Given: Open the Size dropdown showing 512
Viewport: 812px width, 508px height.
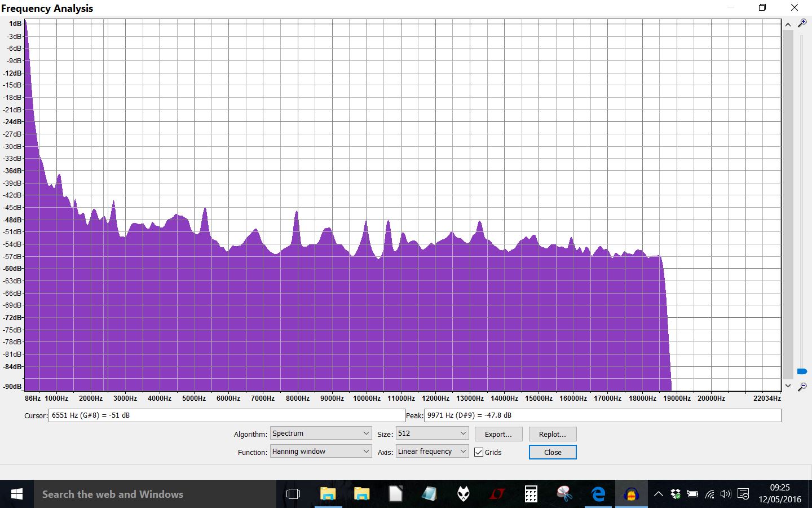Looking at the screenshot, I should click(432, 433).
